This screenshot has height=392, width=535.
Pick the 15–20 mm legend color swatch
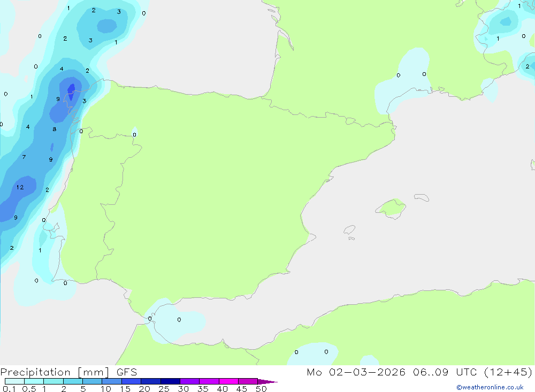132,381
